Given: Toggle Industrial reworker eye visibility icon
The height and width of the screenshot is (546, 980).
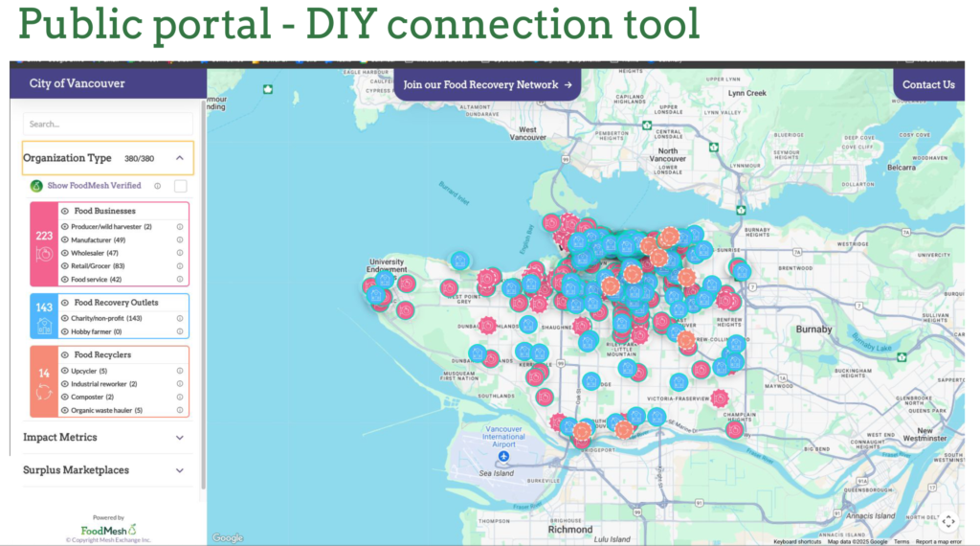Looking at the screenshot, I should point(65,384).
